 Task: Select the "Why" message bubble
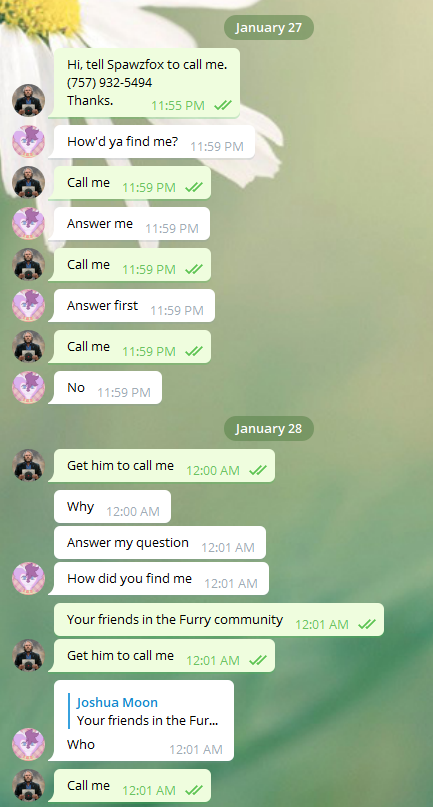point(112,506)
